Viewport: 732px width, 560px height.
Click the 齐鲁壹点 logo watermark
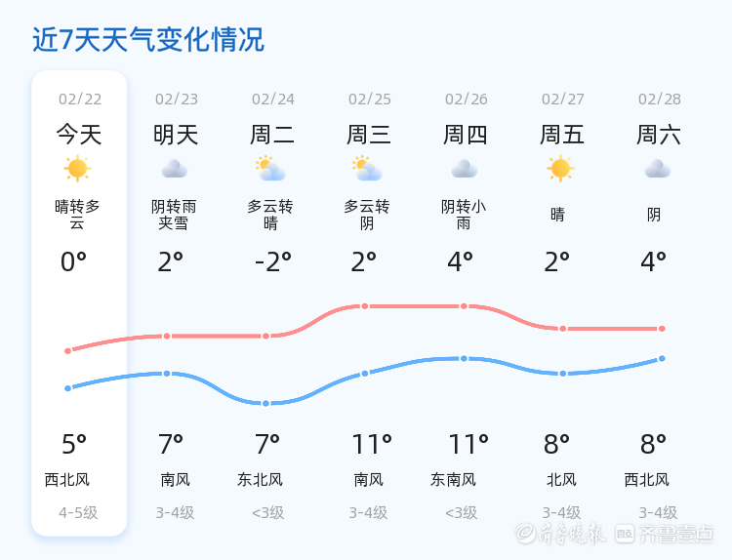pos(677,533)
